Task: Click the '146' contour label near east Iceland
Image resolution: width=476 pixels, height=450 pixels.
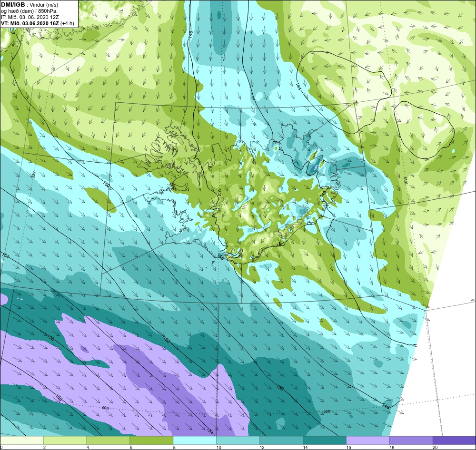Action: (324, 193)
